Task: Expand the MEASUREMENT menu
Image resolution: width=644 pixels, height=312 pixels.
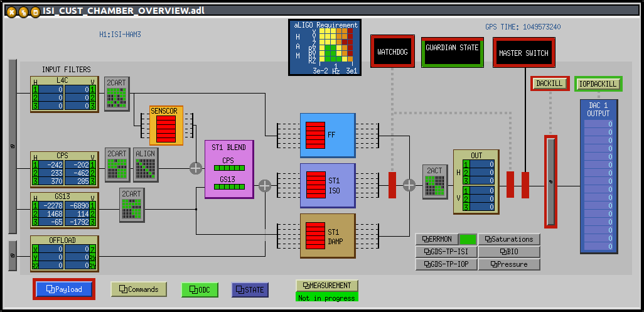Action: 326,286
